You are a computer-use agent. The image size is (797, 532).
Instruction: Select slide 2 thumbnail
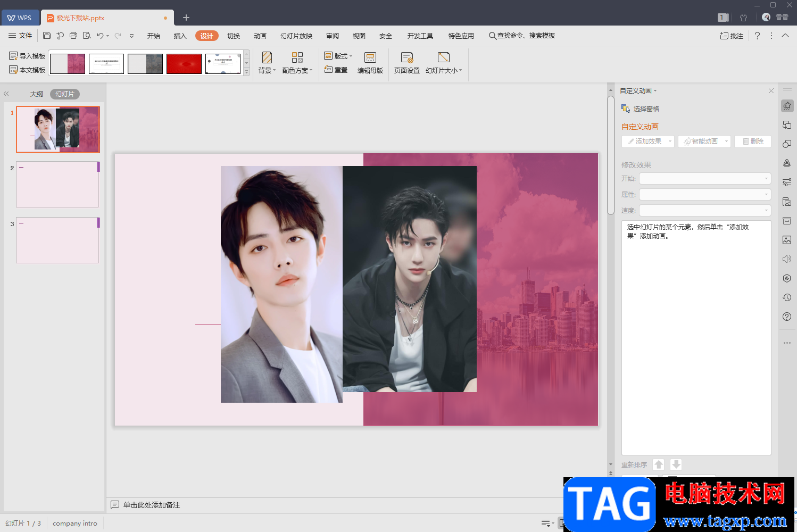coord(57,185)
